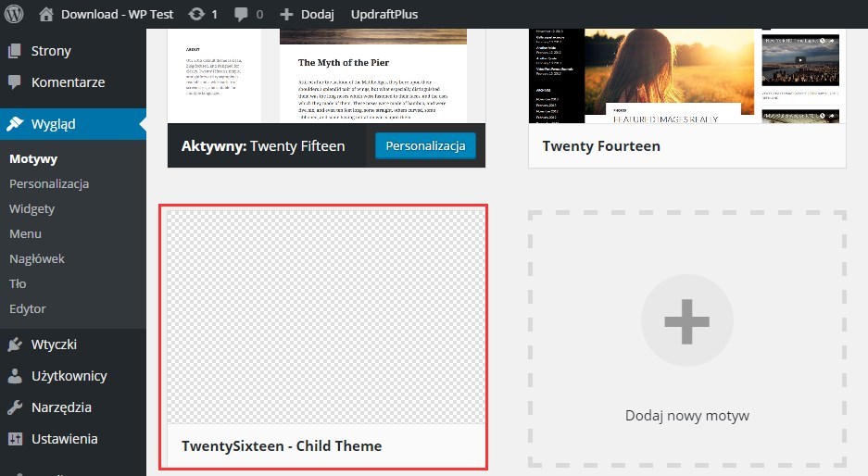Open the Komentarze menu item
Screen dimensions: 868x476
(x=69, y=82)
